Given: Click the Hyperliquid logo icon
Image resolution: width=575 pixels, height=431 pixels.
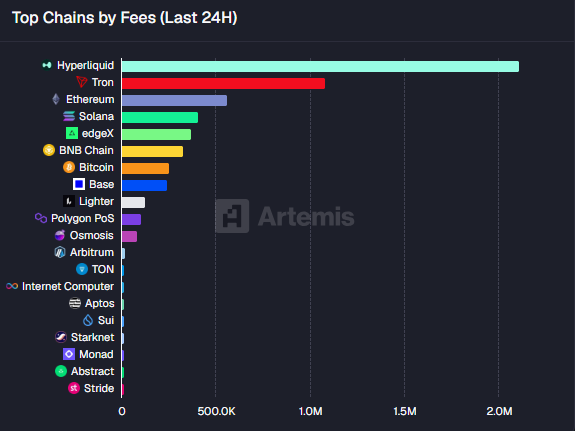Looking at the screenshot, I should point(47,65).
